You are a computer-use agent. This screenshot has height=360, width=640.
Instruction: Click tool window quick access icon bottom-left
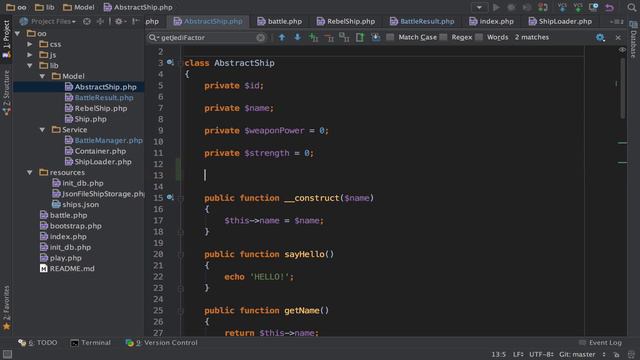click(7, 354)
